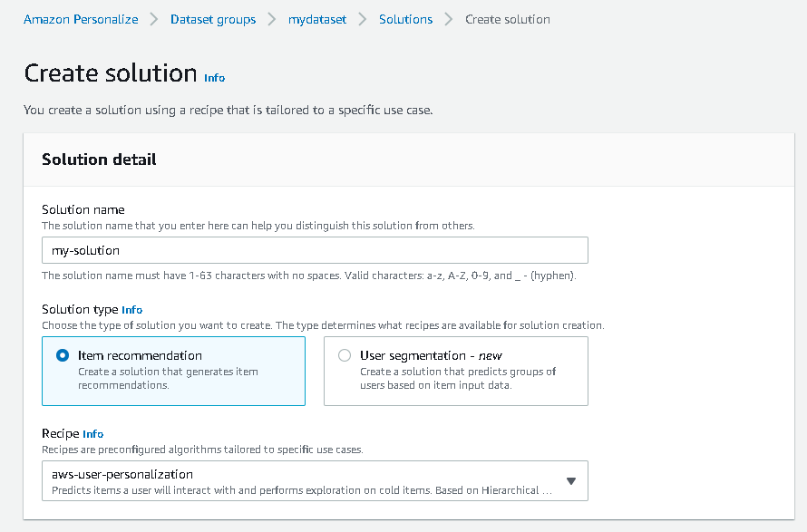Click the aws-user-personalization recipe text
The image size is (807, 532).
[x=122, y=474]
